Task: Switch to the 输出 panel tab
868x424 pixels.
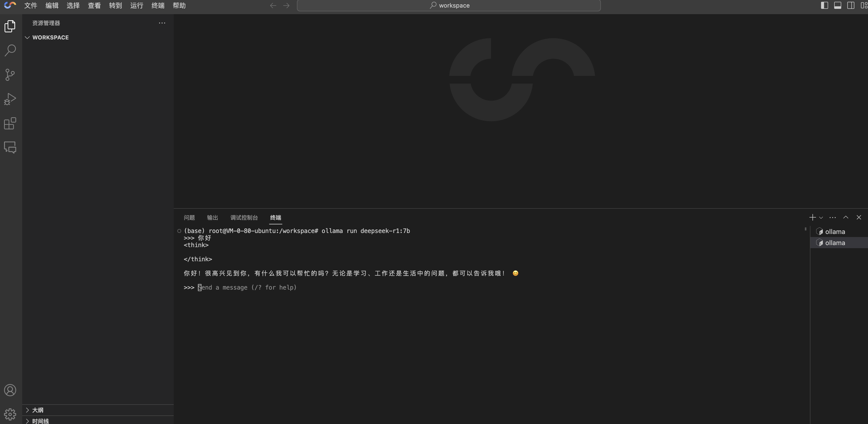Action: (212, 218)
